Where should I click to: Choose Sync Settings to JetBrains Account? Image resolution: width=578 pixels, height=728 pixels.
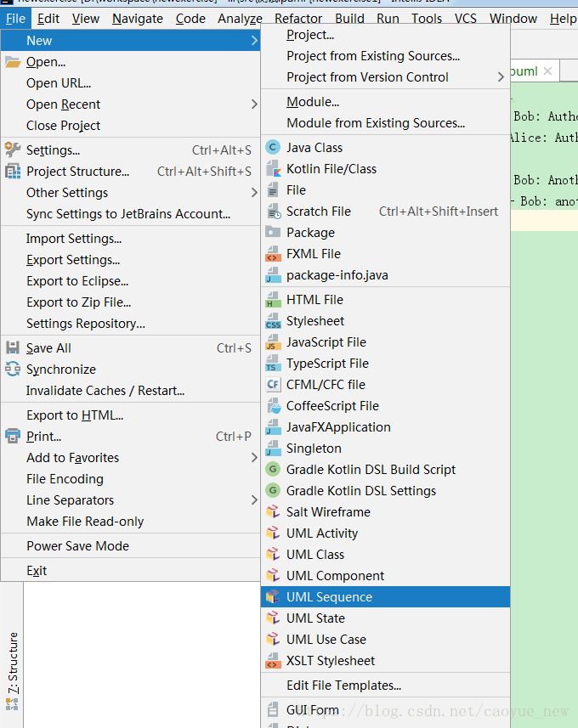[x=130, y=213]
